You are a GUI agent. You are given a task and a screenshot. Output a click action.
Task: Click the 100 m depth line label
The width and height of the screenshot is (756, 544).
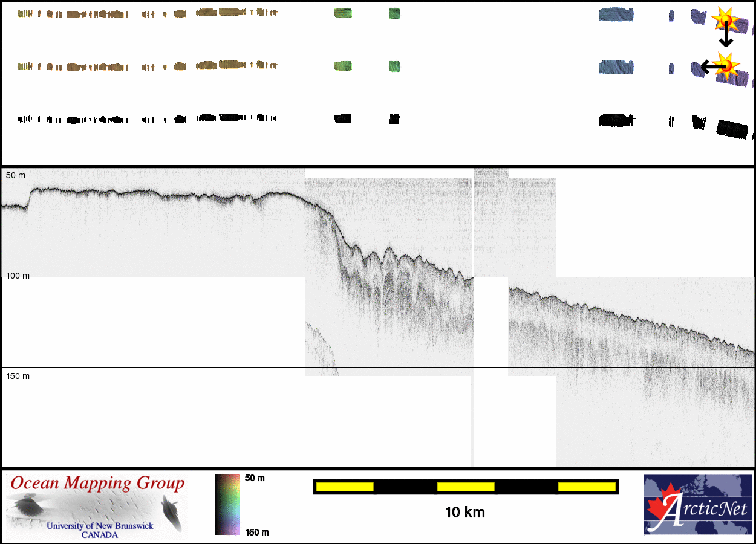[x=18, y=276]
